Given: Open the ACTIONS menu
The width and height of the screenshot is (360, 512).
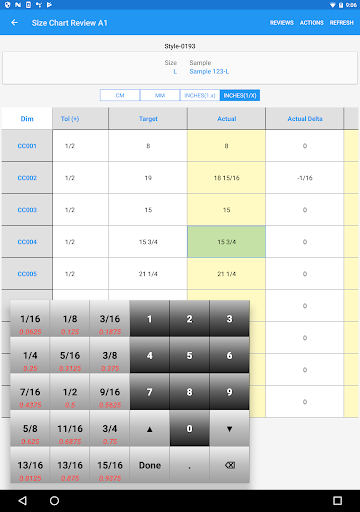Looking at the screenshot, I should (x=312, y=23).
